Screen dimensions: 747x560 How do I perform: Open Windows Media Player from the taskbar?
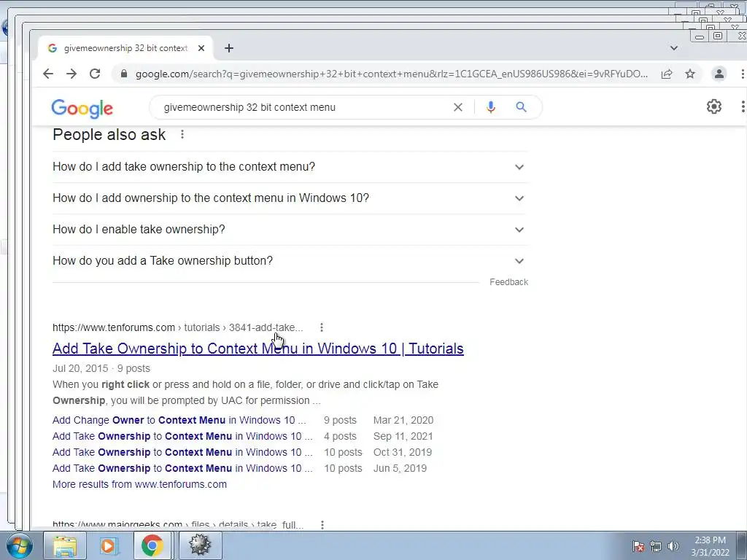pyautogui.click(x=108, y=545)
